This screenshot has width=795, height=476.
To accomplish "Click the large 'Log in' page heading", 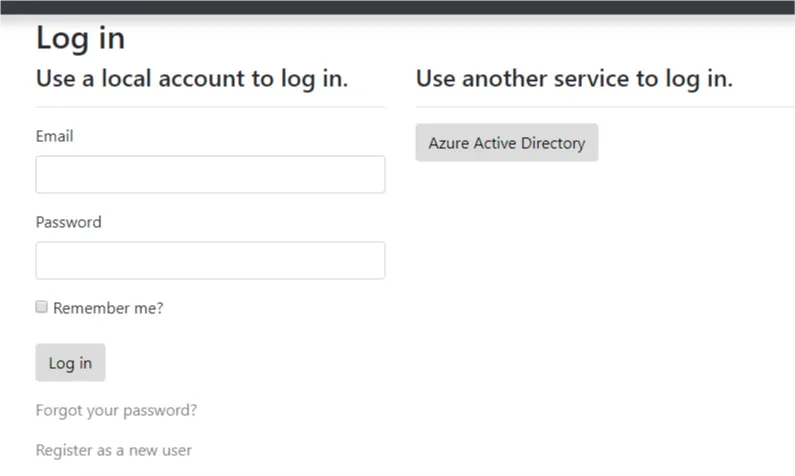I will (x=80, y=38).
